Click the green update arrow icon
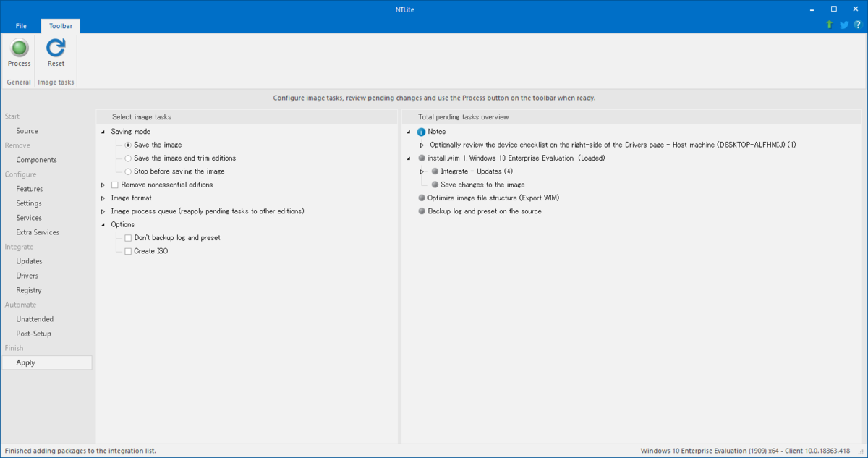 coord(830,25)
